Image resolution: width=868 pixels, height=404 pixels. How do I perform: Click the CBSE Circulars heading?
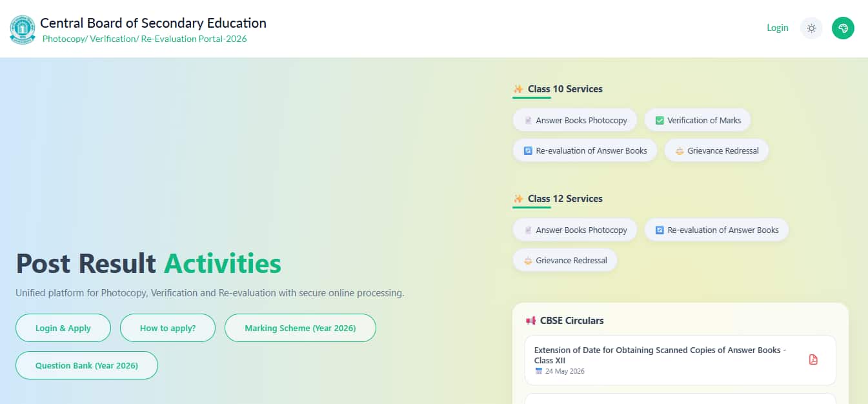click(x=572, y=321)
